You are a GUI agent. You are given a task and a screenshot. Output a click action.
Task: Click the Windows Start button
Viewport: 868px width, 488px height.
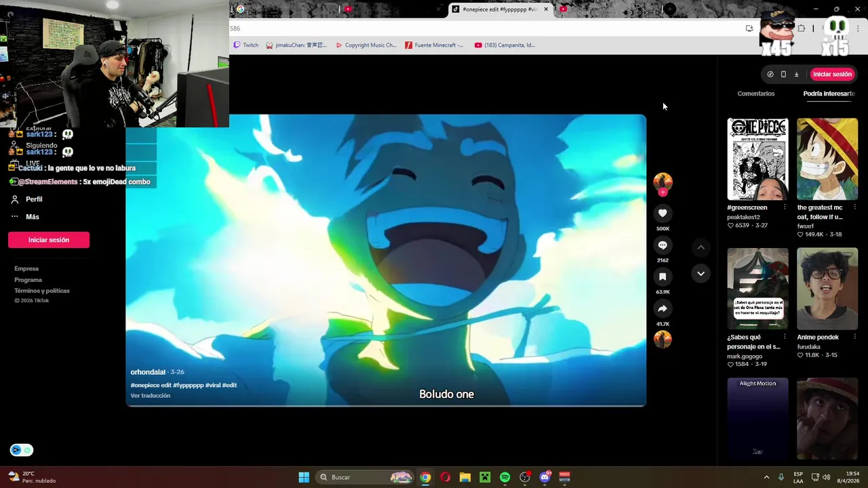(x=304, y=477)
